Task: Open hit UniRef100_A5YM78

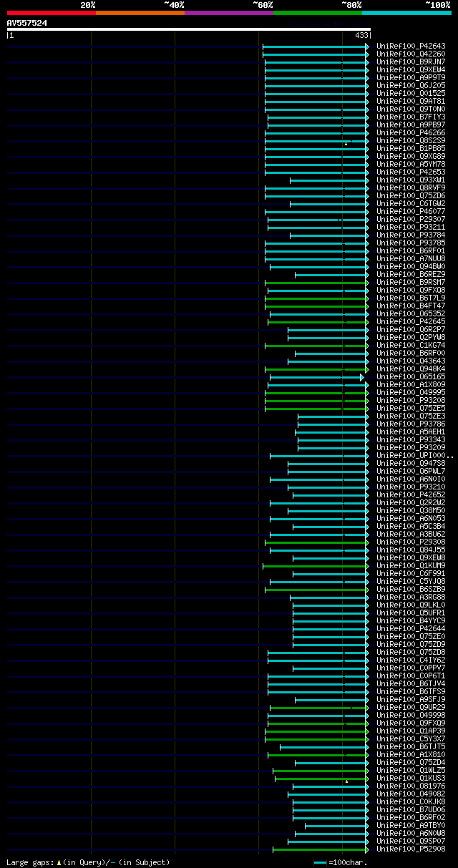Action: coord(411,164)
